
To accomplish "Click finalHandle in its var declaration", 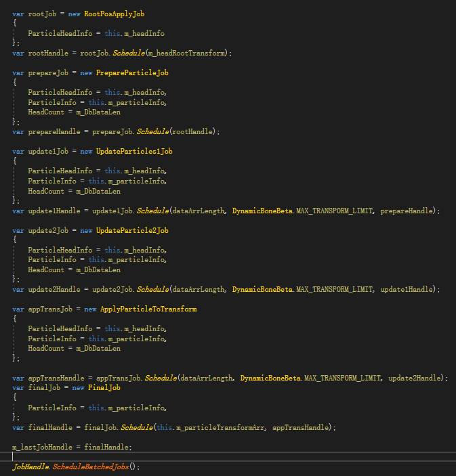I will coord(50,427).
